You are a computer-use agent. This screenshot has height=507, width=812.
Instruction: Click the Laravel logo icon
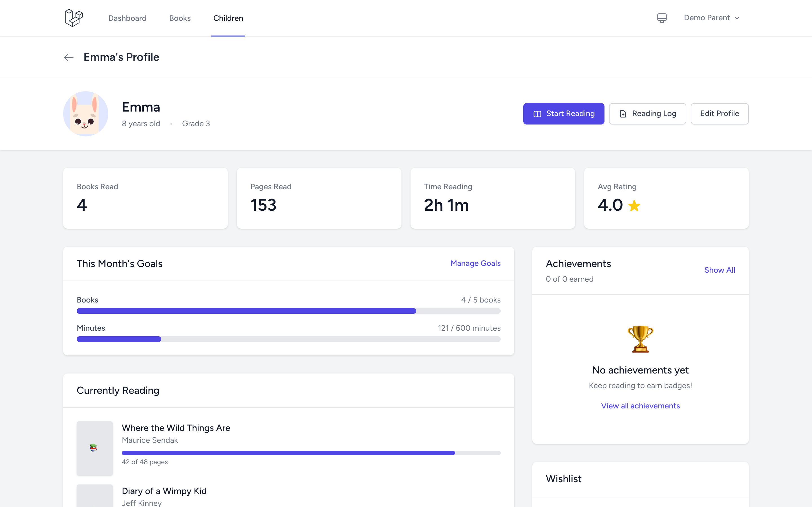(74, 18)
